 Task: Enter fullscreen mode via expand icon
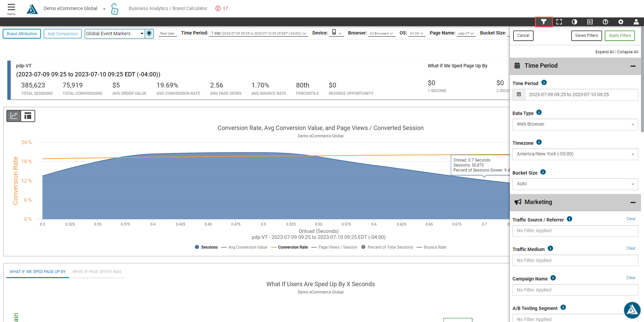(x=559, y=22)
